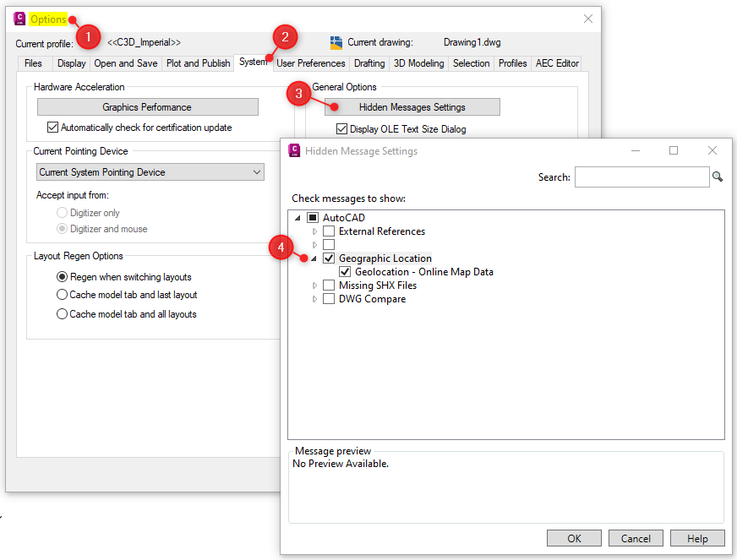Maximize the Hidden Message Settings window
Screen dimensions: 737x560
674,150
